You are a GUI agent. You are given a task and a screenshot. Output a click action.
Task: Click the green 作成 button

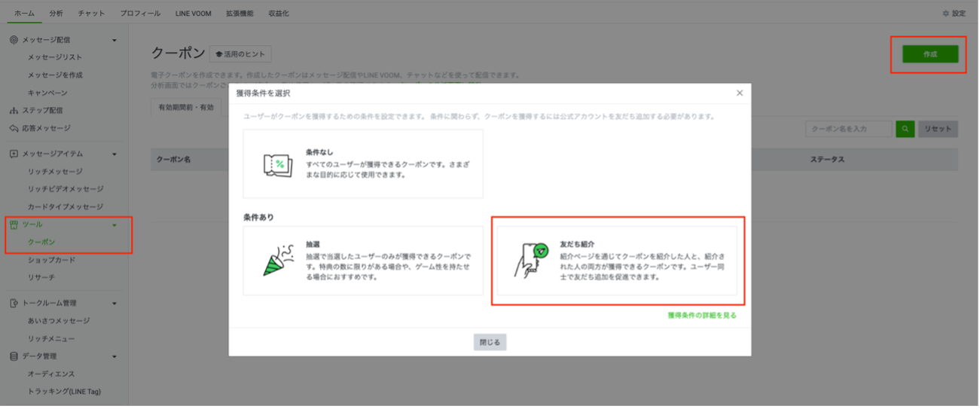pos(930,54)
